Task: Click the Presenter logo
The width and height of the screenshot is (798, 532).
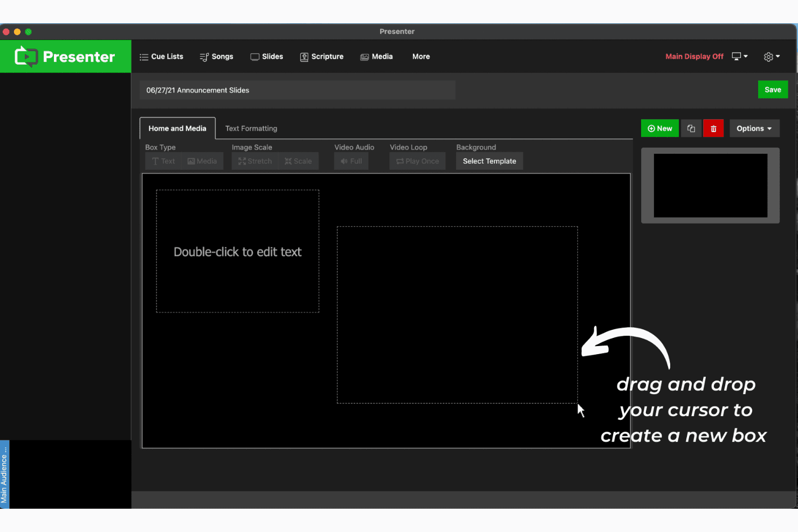Action: tap(65, 57)
